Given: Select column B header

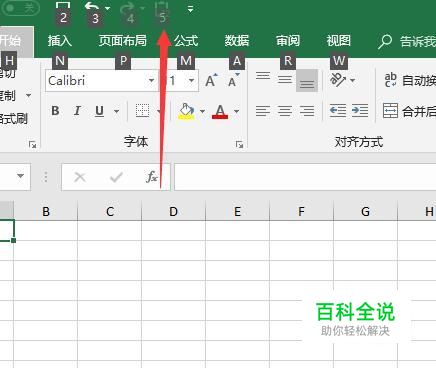Looking at the screenshot, I should click(x=46, y=211).
